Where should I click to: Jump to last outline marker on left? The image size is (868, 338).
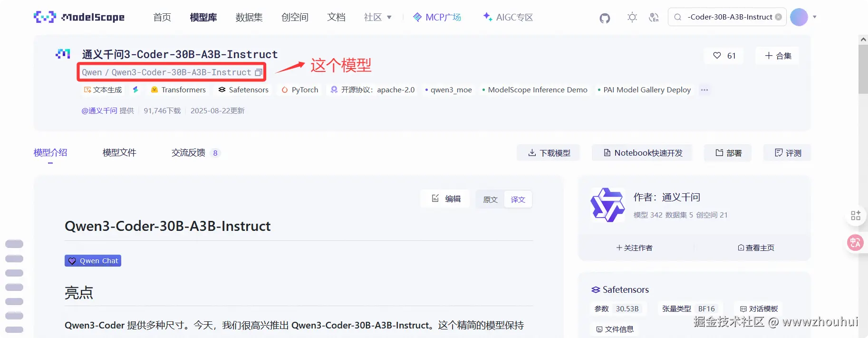point(14,329)
